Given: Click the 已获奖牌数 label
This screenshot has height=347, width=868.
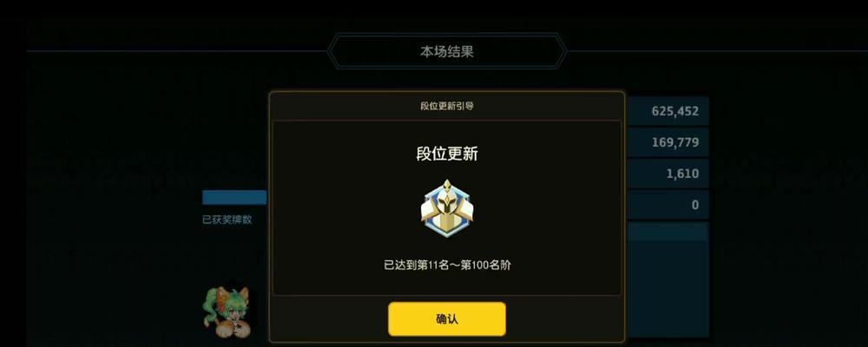Looking at the screenshot, I should point(227,219).
